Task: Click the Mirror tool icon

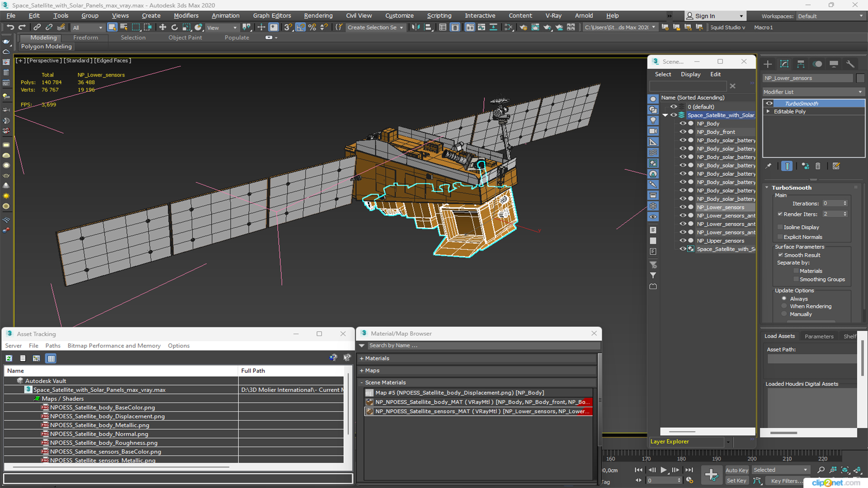Action: pos(415,27)
